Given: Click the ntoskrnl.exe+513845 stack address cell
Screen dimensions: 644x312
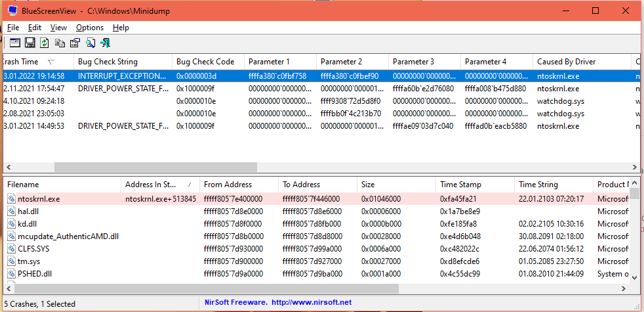Looking at the screenshot, I should (x=160, y=199).
